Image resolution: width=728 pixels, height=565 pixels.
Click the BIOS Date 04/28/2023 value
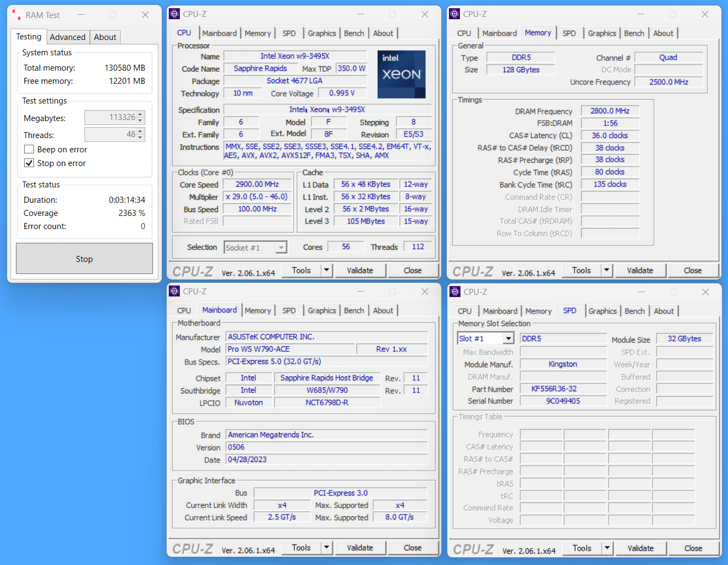click(x=327, y=460)
